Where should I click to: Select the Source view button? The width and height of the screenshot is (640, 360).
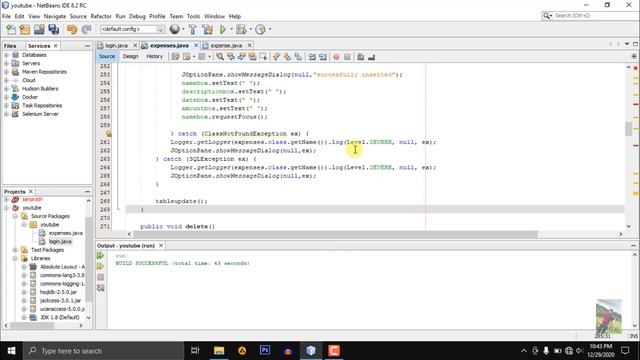click(107, 56)
